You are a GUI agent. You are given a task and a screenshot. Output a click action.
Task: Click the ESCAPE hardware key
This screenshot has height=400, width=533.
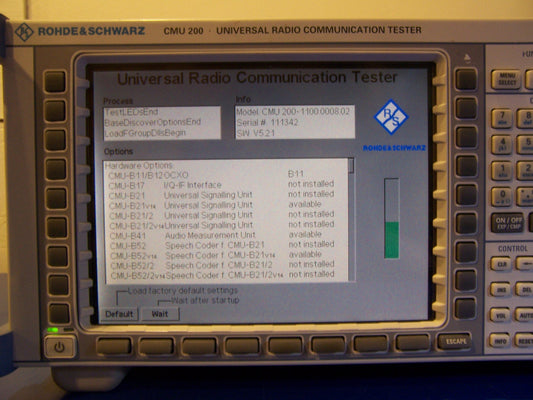pyautogui.click(x=454, y=341)
